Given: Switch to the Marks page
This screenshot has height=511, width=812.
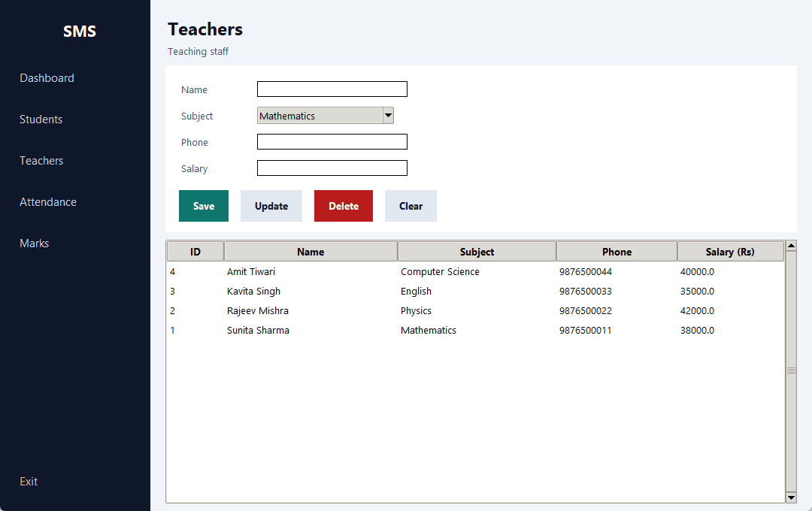Looking at the screenshot, I should (x=34, y=243).
